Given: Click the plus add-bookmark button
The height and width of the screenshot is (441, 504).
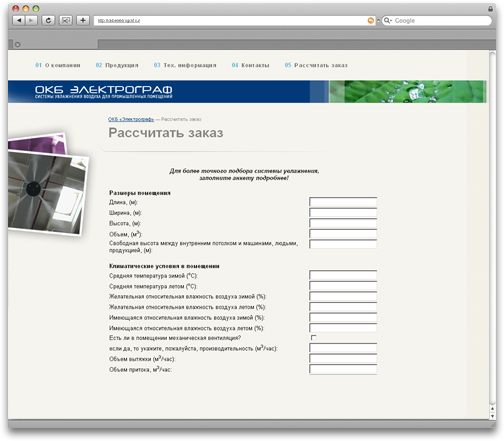Looking at the screenshot, I should [x=83, y=21].
